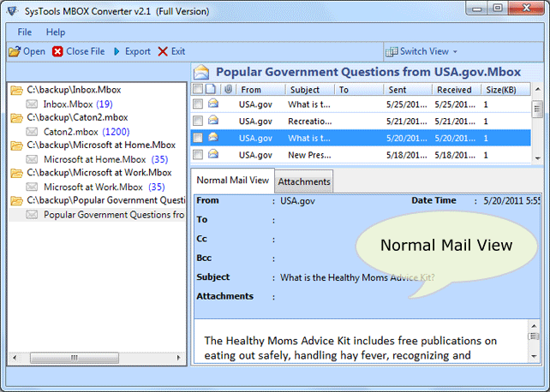
Task: Open the Help menu
Action: pos(56,33)
